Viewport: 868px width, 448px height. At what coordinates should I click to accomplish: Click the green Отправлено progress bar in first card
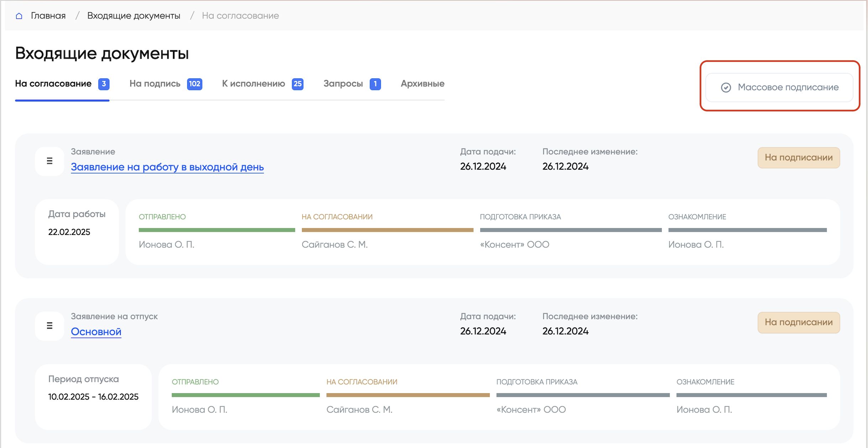pyautogui.click(x=216, y=230)
